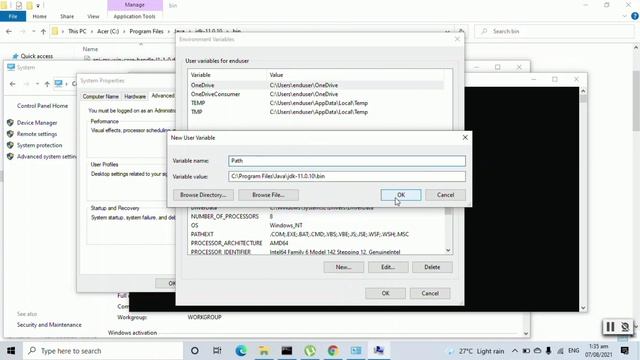The width and height of the screenshot is (640, 360).
Task: Open Task View on the taskbar
Action: tap(217, 351)
